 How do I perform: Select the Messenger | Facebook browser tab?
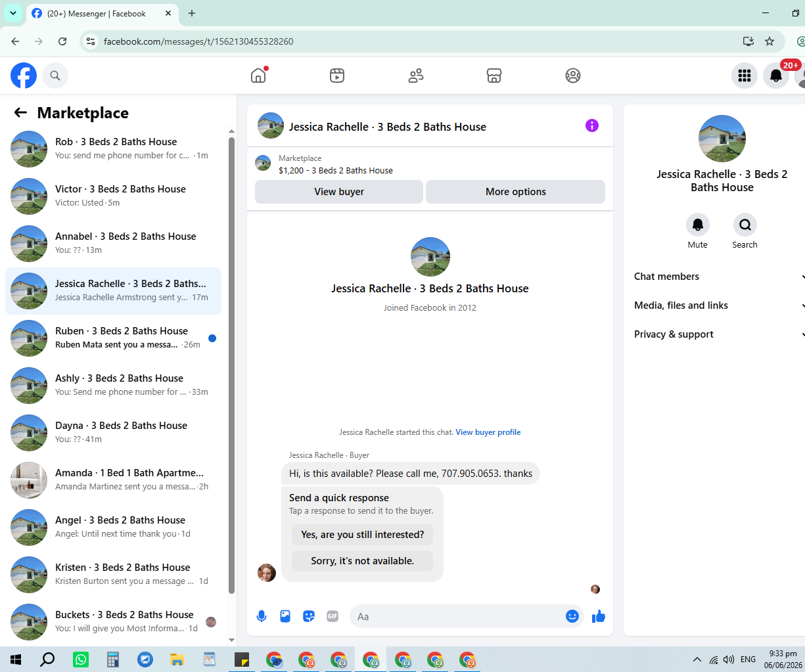(x=103, y=13)
